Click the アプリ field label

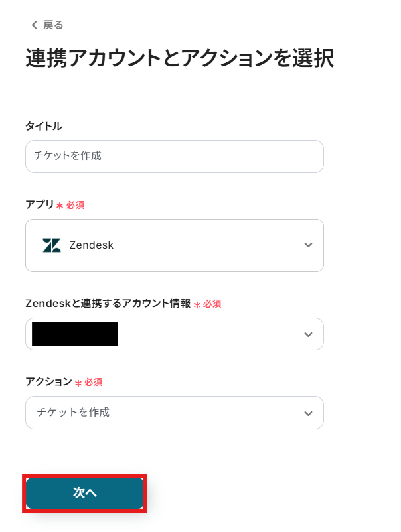pyautogui.click(x=40, y=205)
